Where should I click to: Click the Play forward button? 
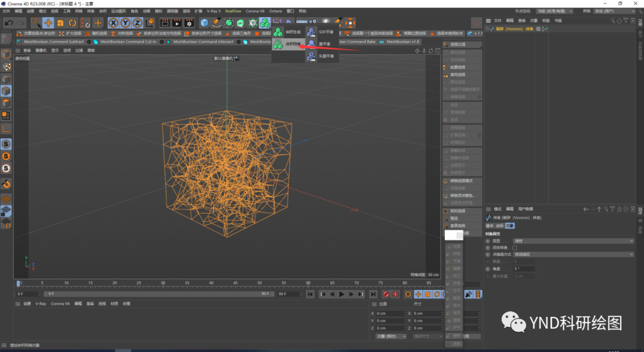click(342, 294)
